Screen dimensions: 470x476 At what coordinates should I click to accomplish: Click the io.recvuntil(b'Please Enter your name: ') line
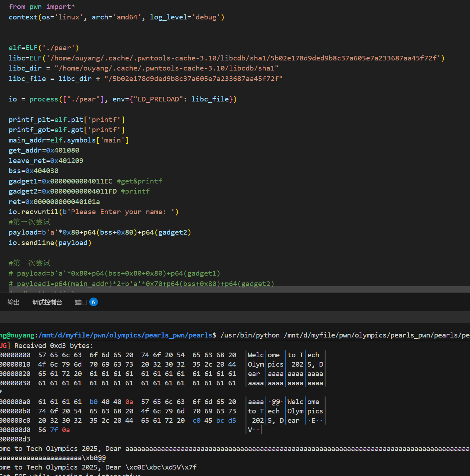tap(94, 212)
